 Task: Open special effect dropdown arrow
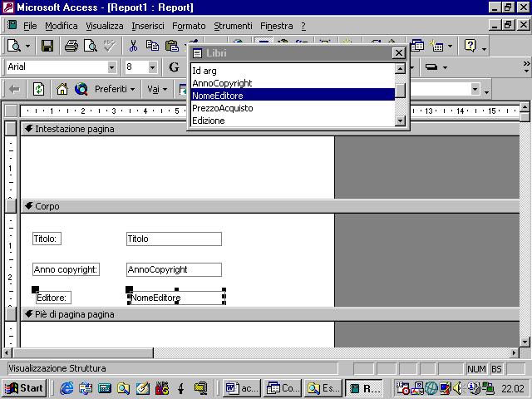point(445,67)
